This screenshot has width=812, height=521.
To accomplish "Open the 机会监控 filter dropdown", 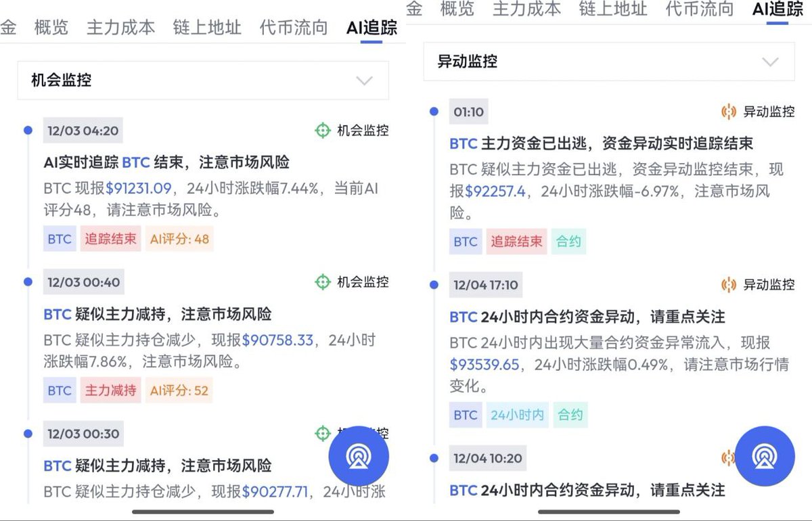I will (x=203, y=81).
